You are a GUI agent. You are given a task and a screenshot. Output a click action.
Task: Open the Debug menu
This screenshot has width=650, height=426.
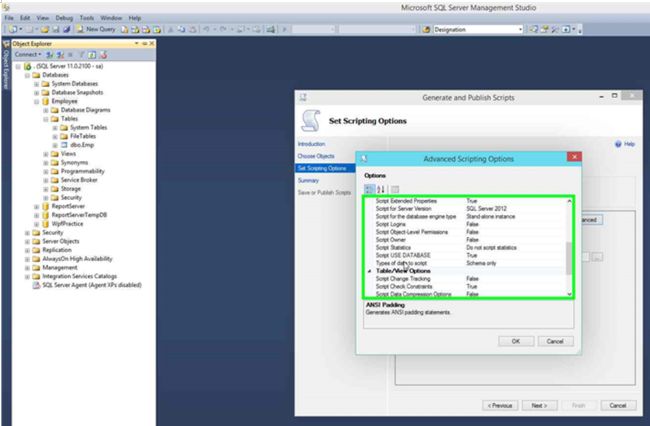64,18
